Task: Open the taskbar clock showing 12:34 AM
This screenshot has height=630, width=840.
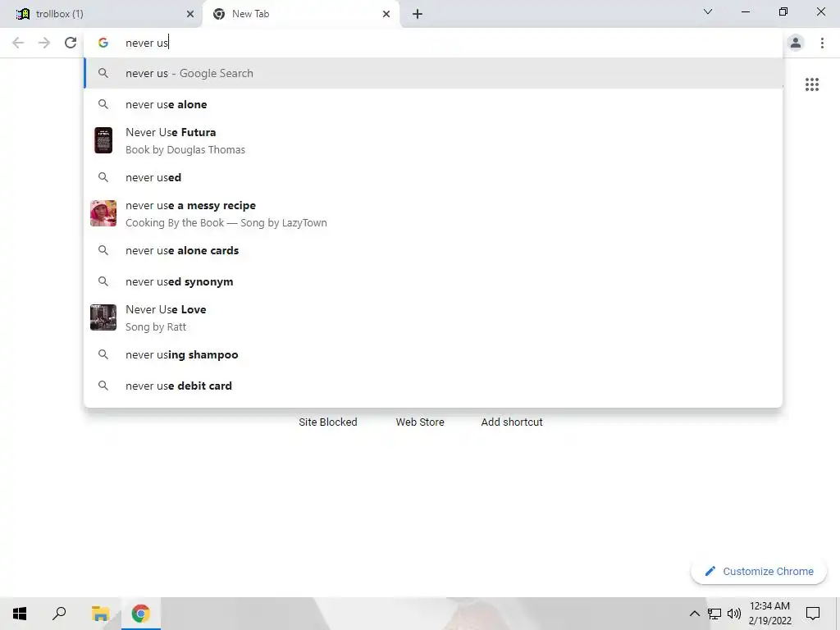Action: [769, 614]
